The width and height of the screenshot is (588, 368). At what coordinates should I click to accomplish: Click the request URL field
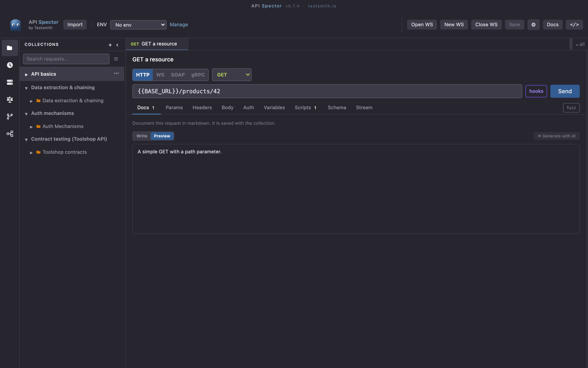pos(327,91)
